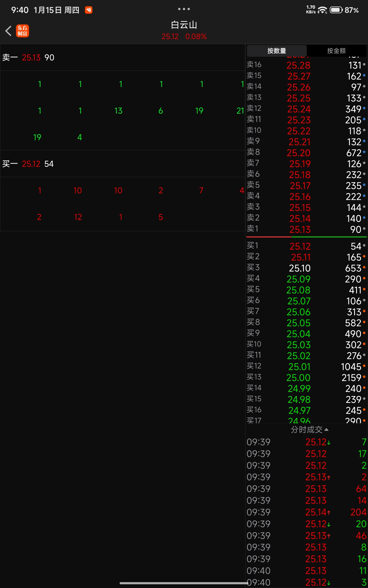Select the 买11 row at 25.02

pyautogui.click(x=306, y=355)
